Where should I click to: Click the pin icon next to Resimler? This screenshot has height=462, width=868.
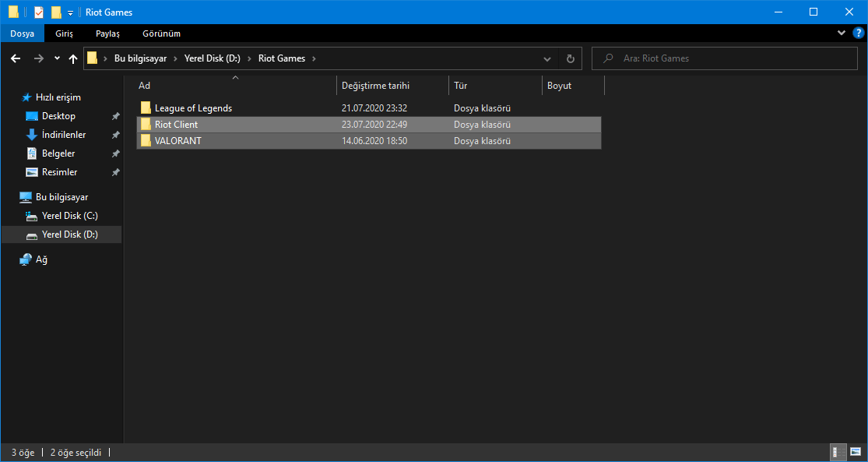(x=115, y=172)
